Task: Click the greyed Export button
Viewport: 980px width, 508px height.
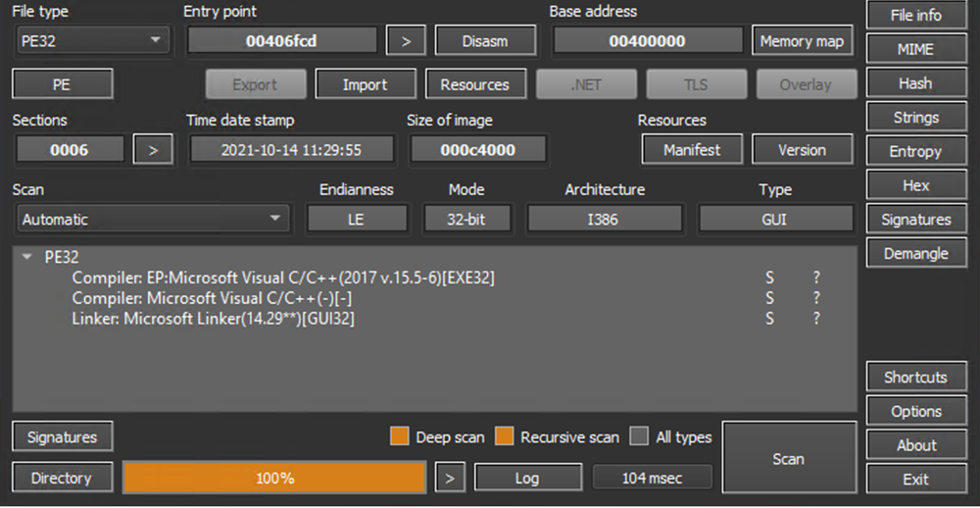Action: click(255, 84)
